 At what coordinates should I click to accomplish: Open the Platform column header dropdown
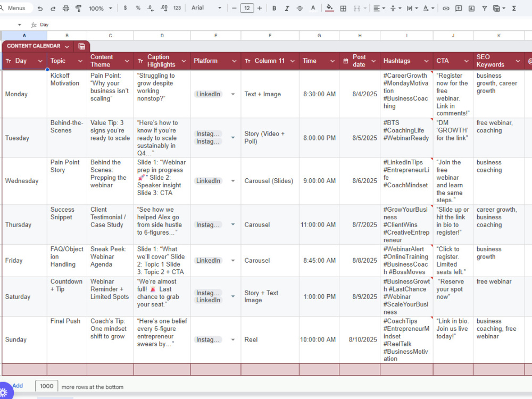(234, 61)
